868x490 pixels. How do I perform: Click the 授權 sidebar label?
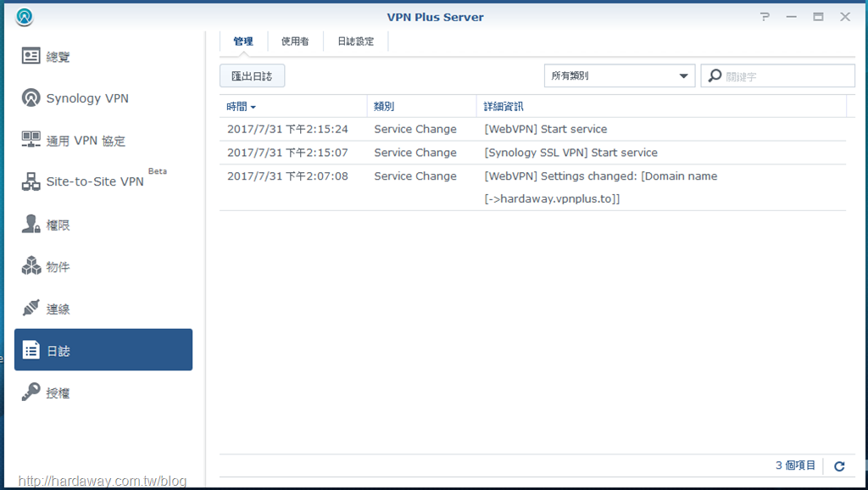pyautogui.click(x=58, y=393)
